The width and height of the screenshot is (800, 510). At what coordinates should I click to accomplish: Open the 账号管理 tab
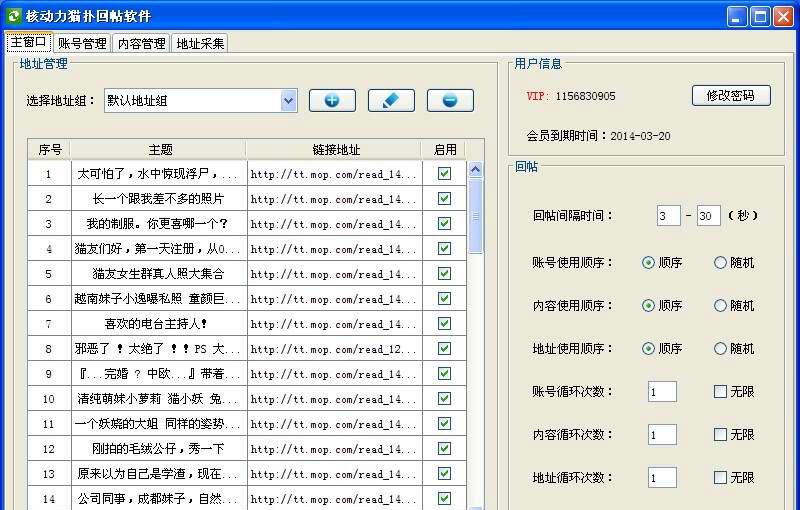[82, 43]
